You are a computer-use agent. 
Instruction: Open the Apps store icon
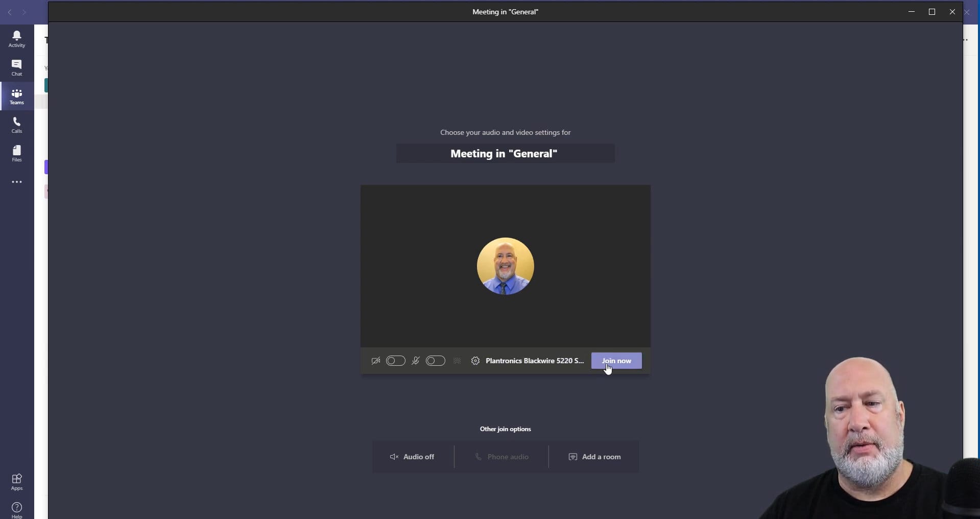[17, 482]
